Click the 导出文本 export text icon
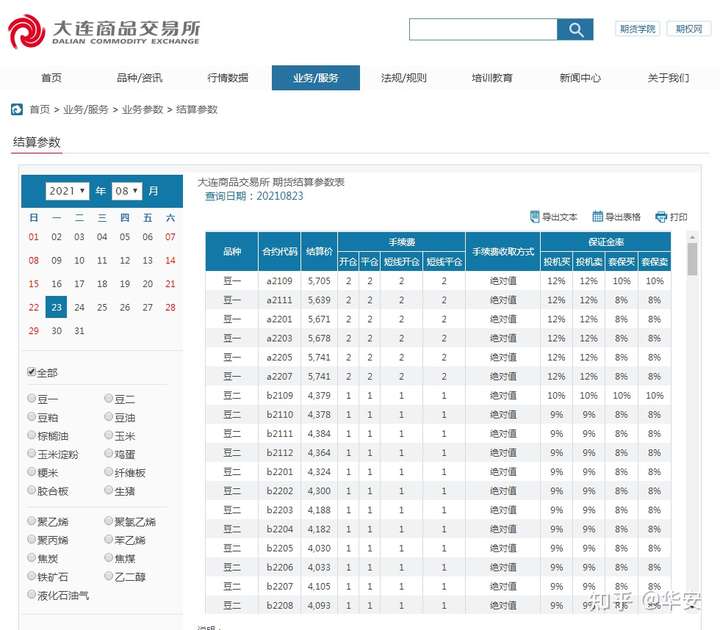 [x=534, y=217]
